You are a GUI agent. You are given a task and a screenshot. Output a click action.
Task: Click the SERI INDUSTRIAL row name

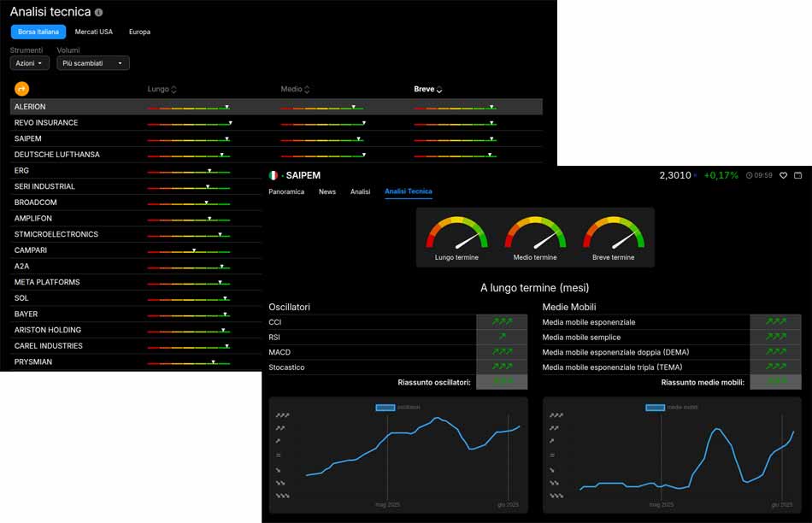pyautogui.click(x=44, y=186)
